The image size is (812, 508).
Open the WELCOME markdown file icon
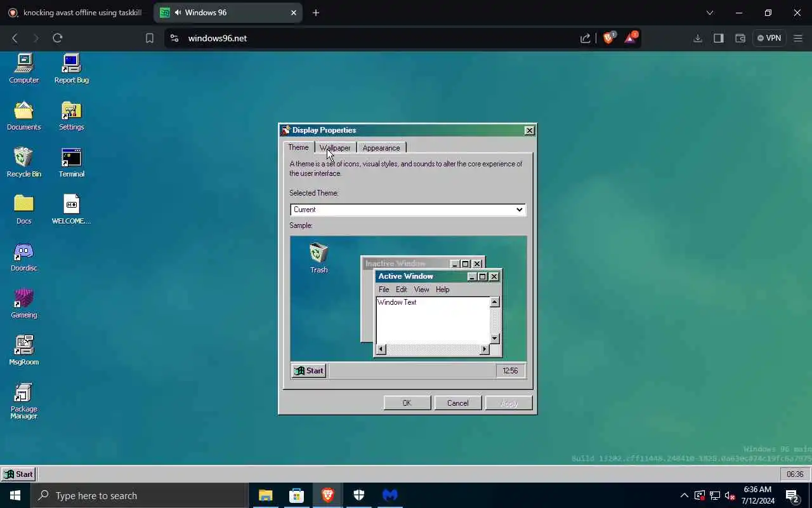(x=71, y=210)
